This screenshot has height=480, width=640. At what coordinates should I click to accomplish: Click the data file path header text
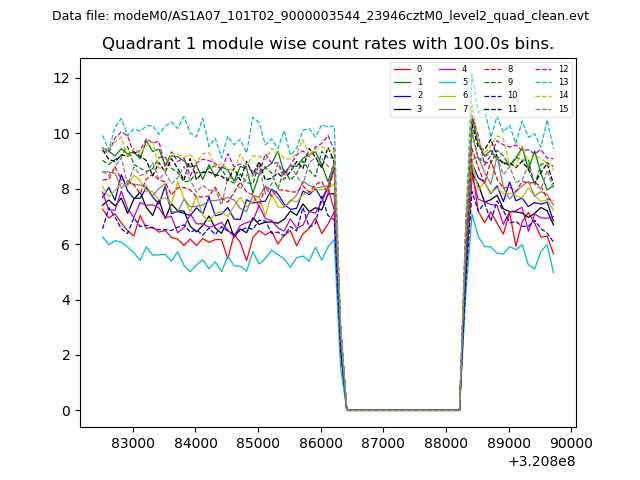pos(320,16)
